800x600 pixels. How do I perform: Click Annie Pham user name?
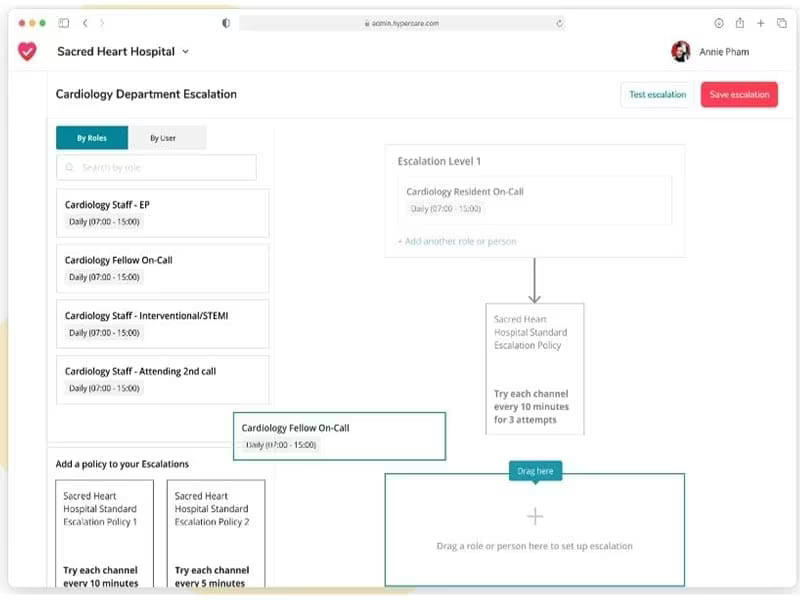724,52
